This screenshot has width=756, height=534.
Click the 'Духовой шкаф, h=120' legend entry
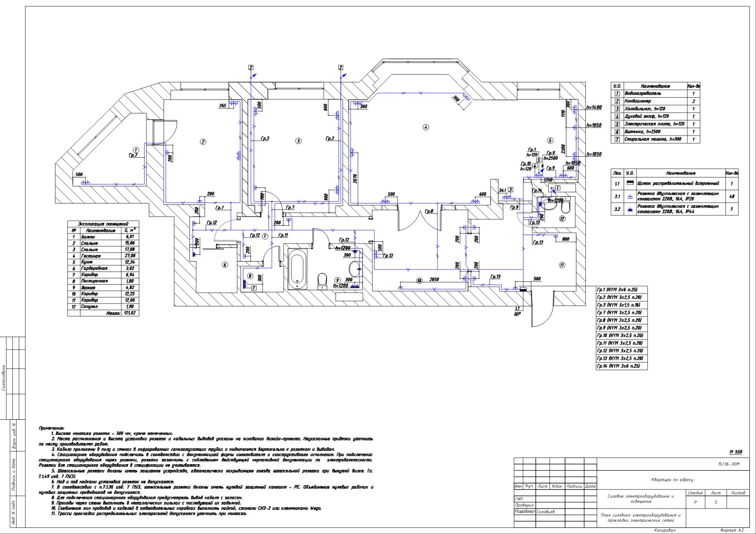[646, 117]
